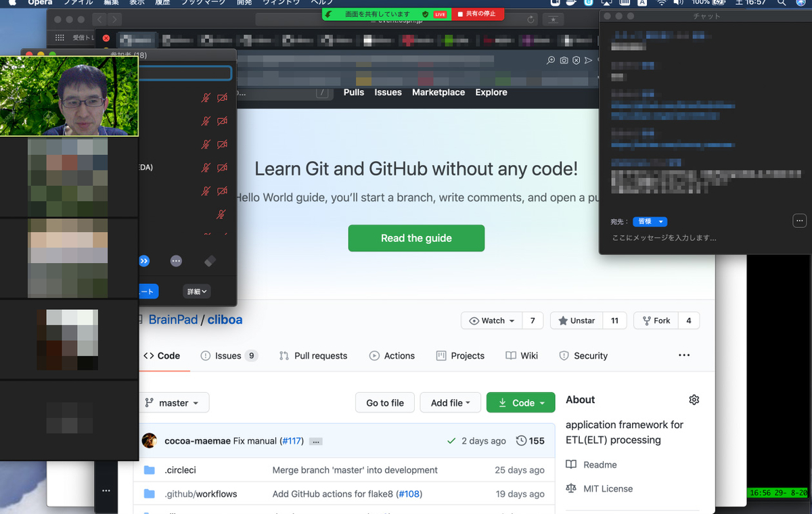This screenshot has width=812, height=514.
Task: Go forward in the background Opera window
Action: coord(114,20)
